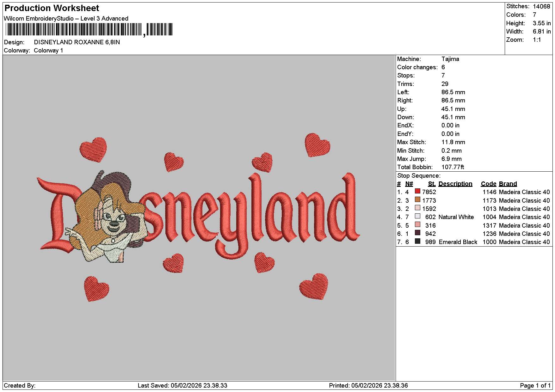Click the Wilcom EmbroideryStudio Level 3 Advanced text
The image size is (555, 392).
[x=66, y=19]
